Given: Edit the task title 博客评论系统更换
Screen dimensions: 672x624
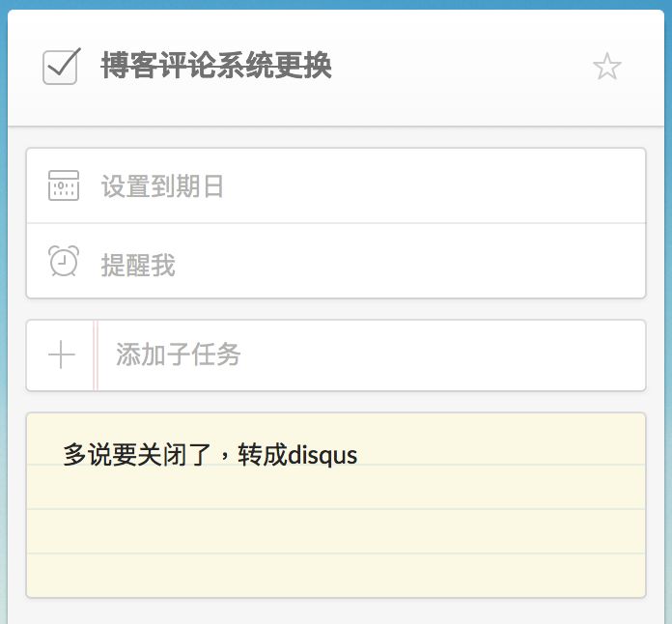Looking at the screenshot, I should pos(216,67).
